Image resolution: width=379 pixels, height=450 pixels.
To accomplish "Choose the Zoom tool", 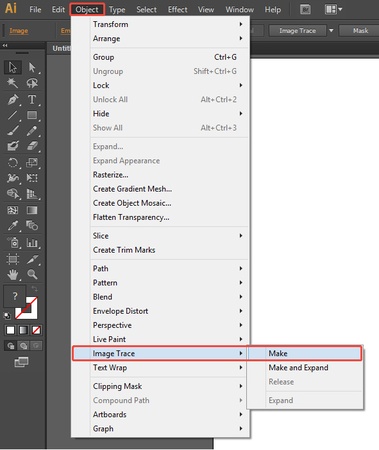I will click(32, 275).
